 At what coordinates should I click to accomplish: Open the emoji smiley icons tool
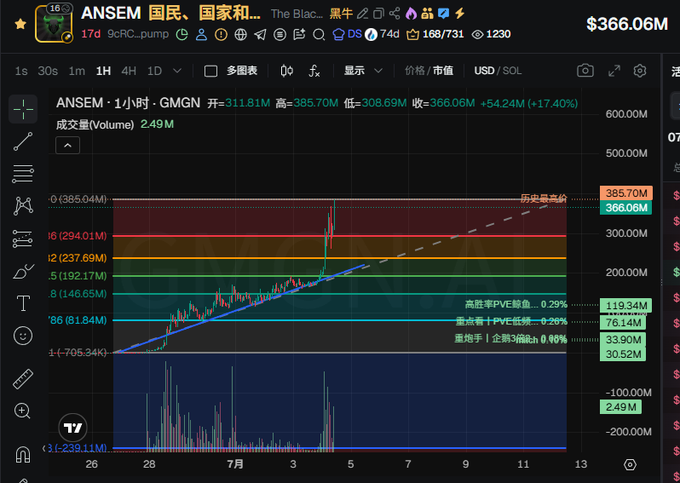point(23,336)
